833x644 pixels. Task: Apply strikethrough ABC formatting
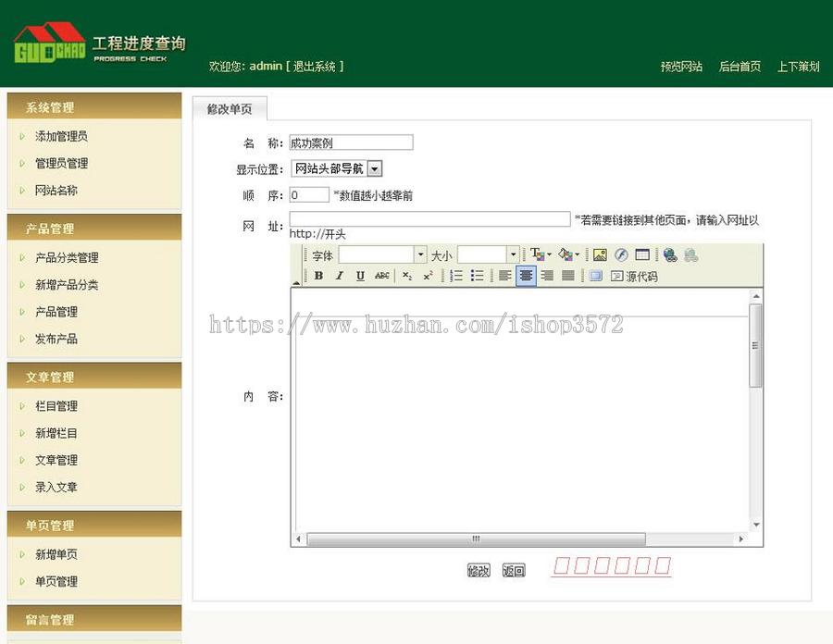tap(381, 276)
